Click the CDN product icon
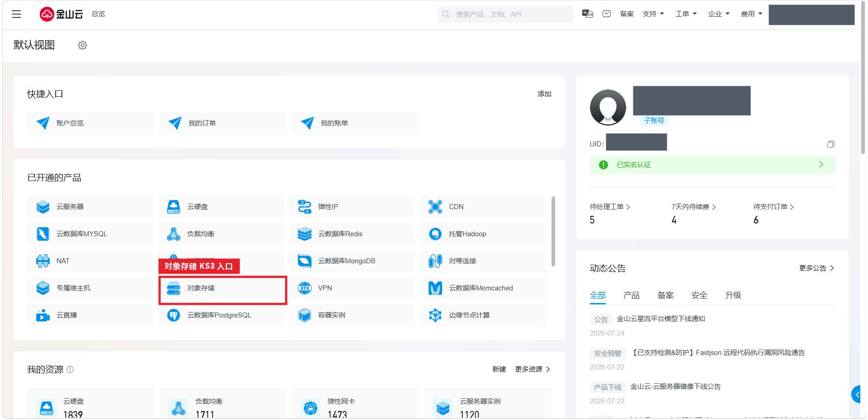This screenshot has width=868, height=420. (435, 207)
